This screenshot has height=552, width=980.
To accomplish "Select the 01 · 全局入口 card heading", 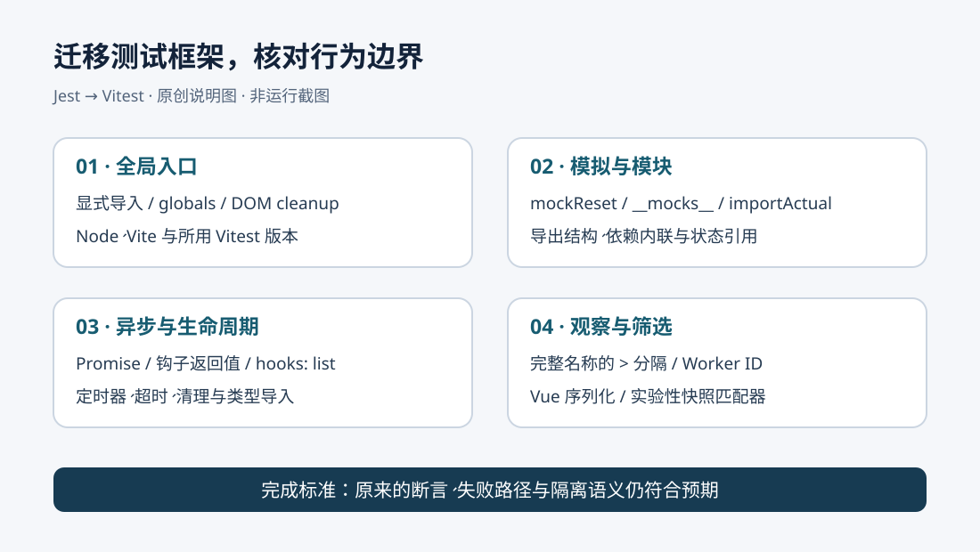I will [x=136, y=166].
